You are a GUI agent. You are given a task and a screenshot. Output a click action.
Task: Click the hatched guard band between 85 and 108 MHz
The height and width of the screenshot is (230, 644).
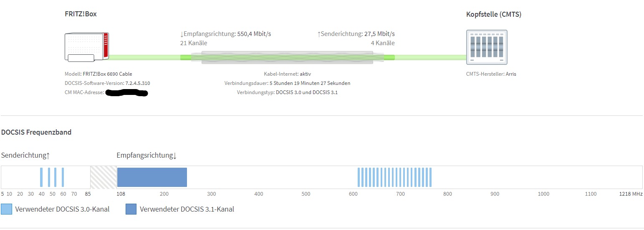(104, 177)
